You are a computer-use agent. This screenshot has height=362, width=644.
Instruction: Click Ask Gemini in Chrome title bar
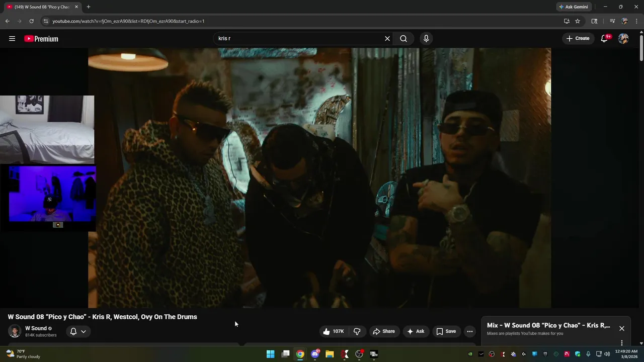pyautogui.click(x=574, y=7)
